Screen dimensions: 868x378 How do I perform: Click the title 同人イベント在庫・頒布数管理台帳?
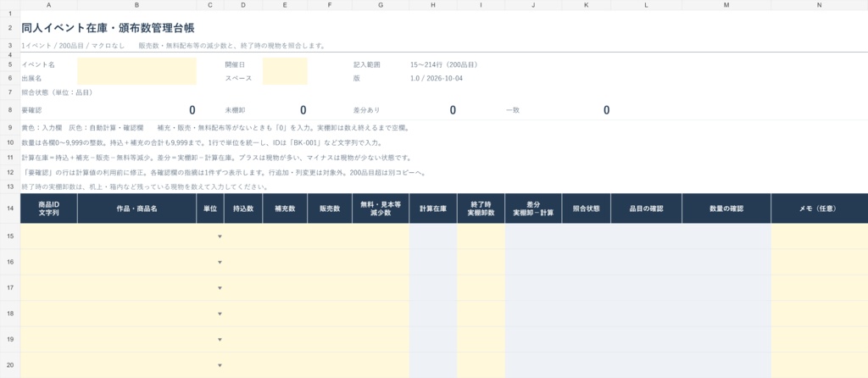(x=108, y=28)
